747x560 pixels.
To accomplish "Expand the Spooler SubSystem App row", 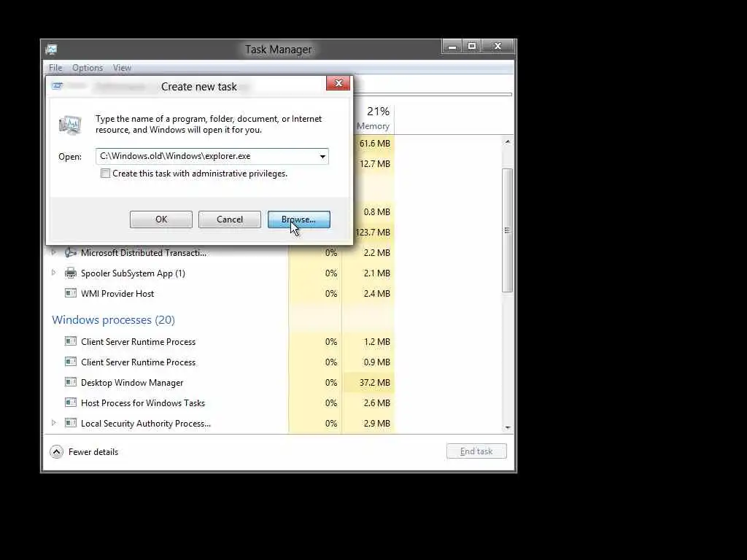I will 53,273.
